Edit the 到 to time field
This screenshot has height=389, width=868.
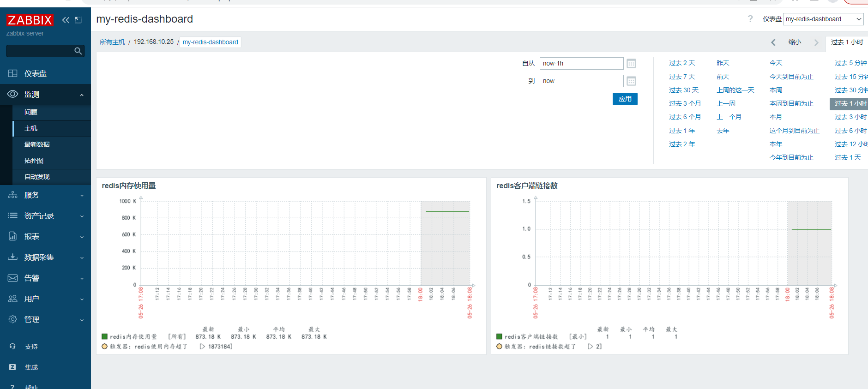pos(581,81)
